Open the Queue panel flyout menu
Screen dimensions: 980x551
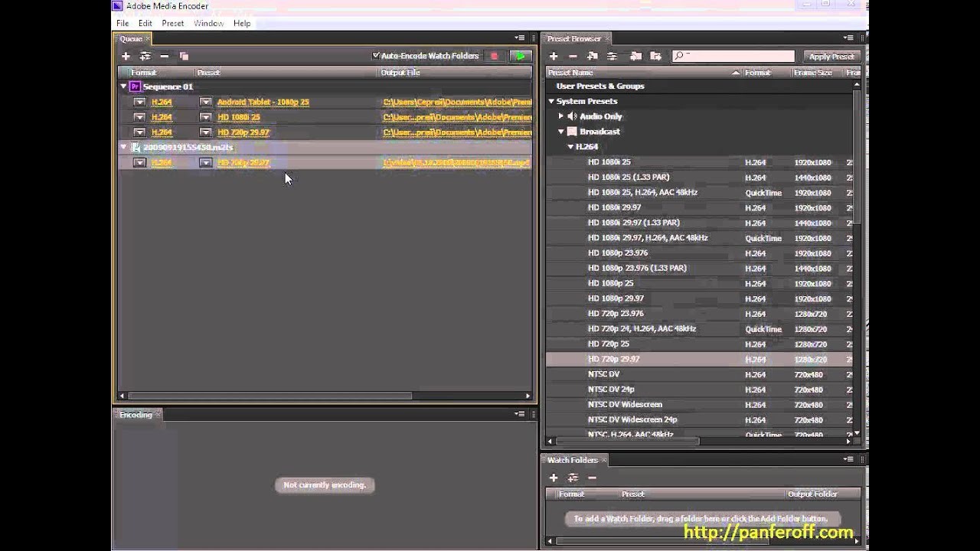click(x=520, y=38)
